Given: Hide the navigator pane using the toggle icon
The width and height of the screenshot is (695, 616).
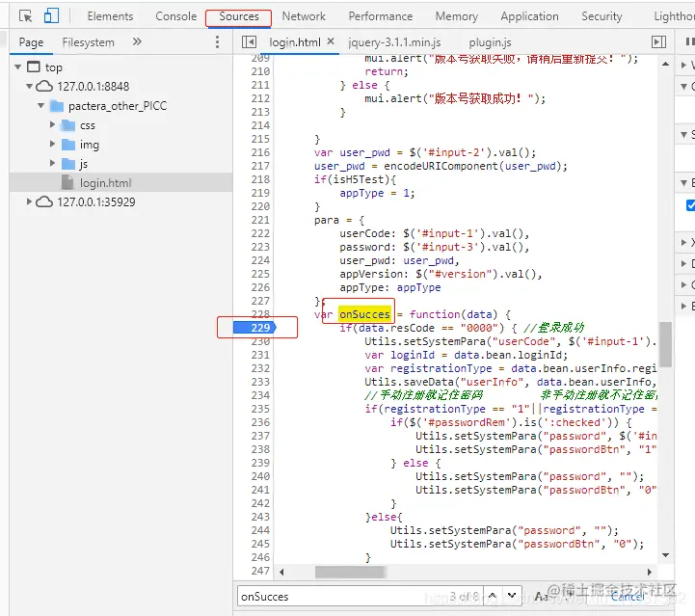Looking at the screenshot, I should pos(249,42).
